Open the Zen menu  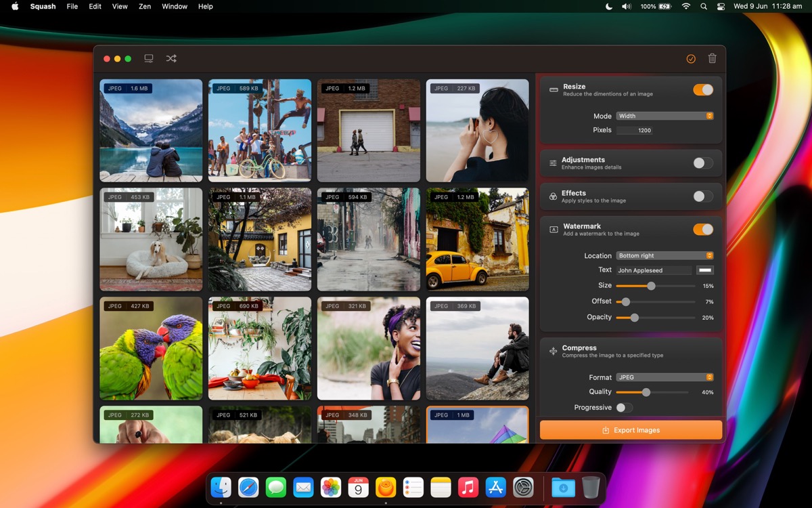point(145,7)
